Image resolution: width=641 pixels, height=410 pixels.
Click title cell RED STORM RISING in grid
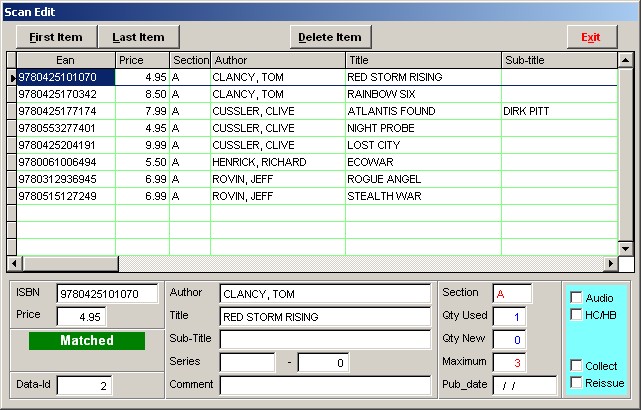(424, 77)
